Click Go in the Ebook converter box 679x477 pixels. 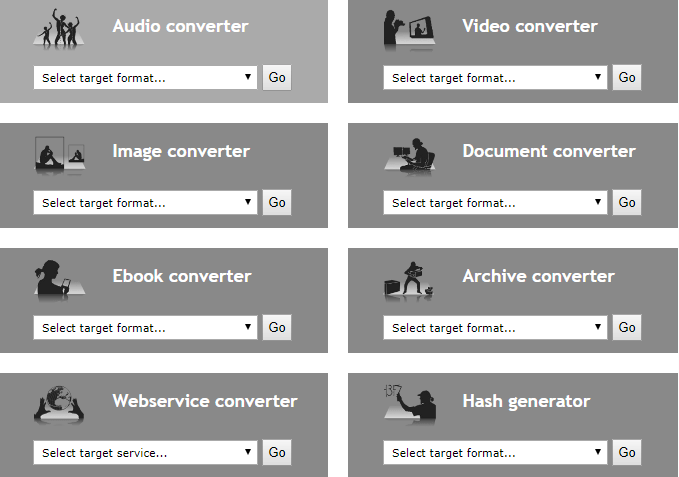click(x=277, y=328)
